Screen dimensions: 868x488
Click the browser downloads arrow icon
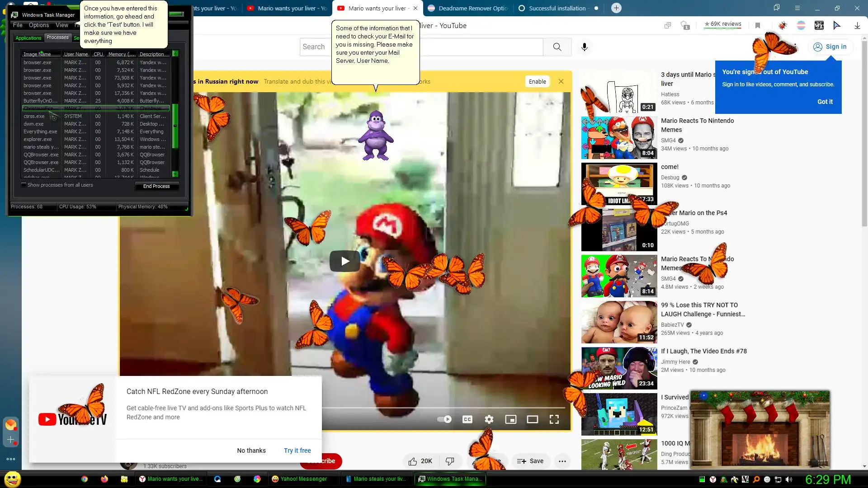(857, 26)
